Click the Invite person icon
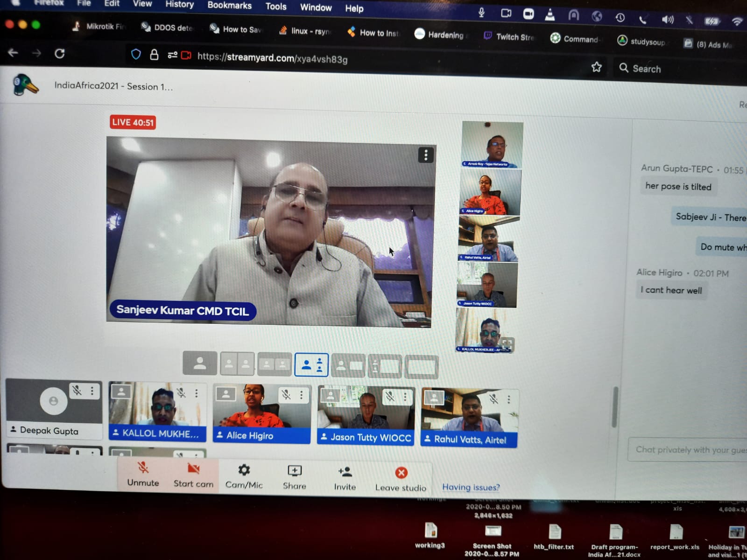Image resolution: width=747 pixels, height=560 pixels. tap(345, 472)
